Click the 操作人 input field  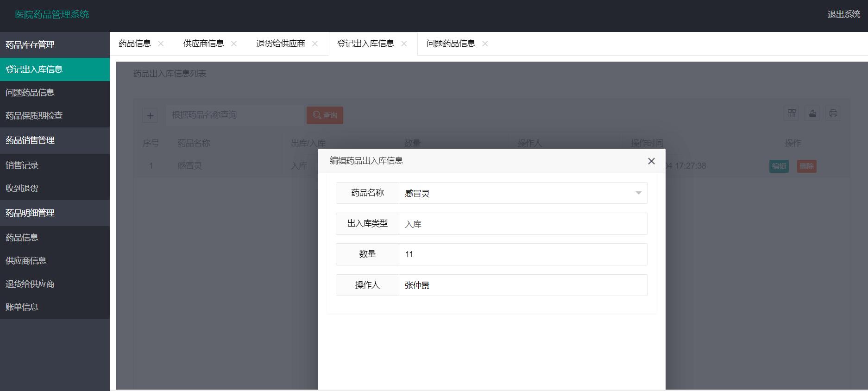click(x=523, y=285)
